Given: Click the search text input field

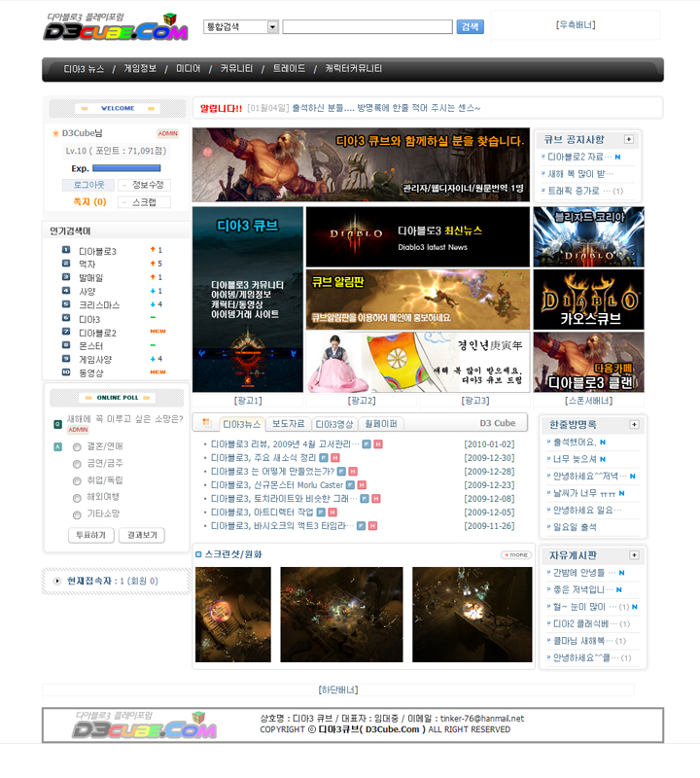Looking at the screenshot, I should pyautogui.click(x=367, y=27).
